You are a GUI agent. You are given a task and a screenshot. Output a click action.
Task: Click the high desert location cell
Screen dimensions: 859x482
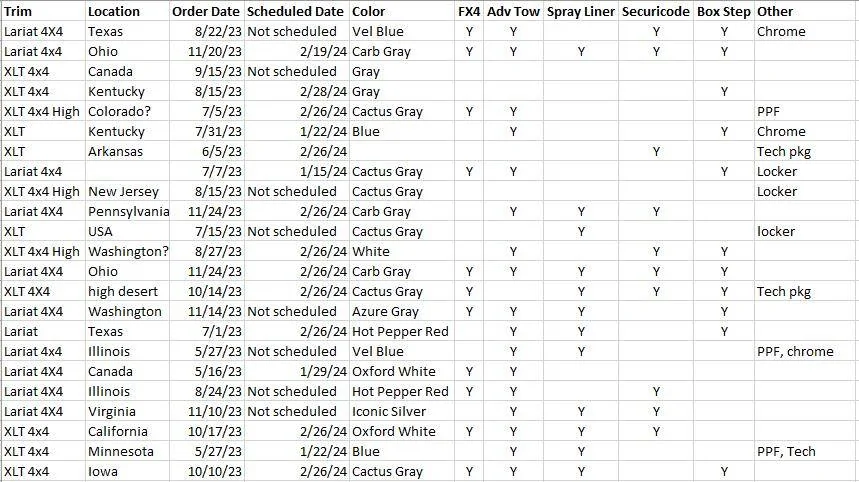[127, 291]
